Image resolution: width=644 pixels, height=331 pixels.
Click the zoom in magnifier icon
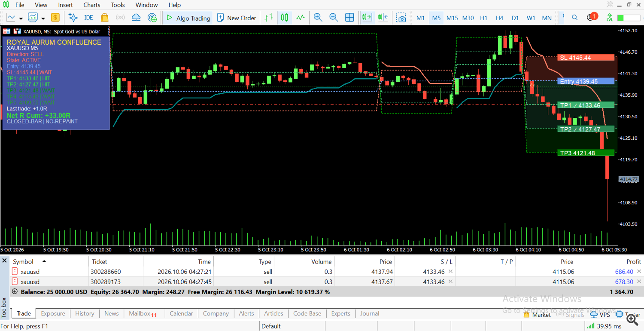(318, 18)
